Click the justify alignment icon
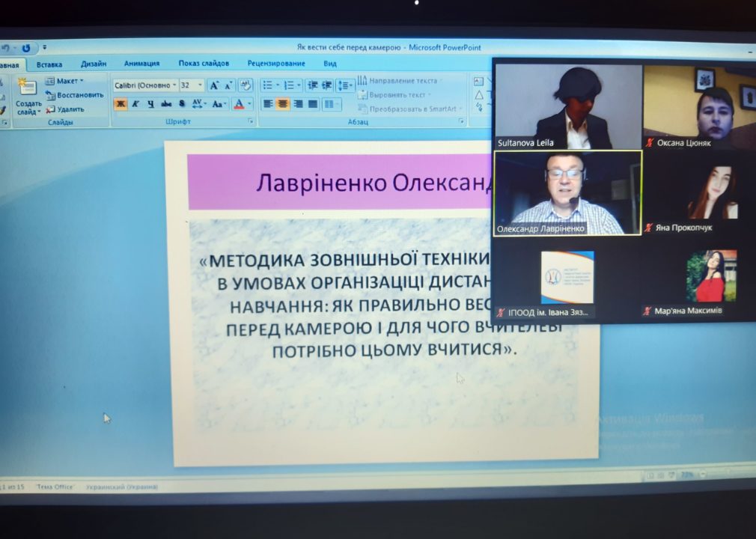 [314, 103]
